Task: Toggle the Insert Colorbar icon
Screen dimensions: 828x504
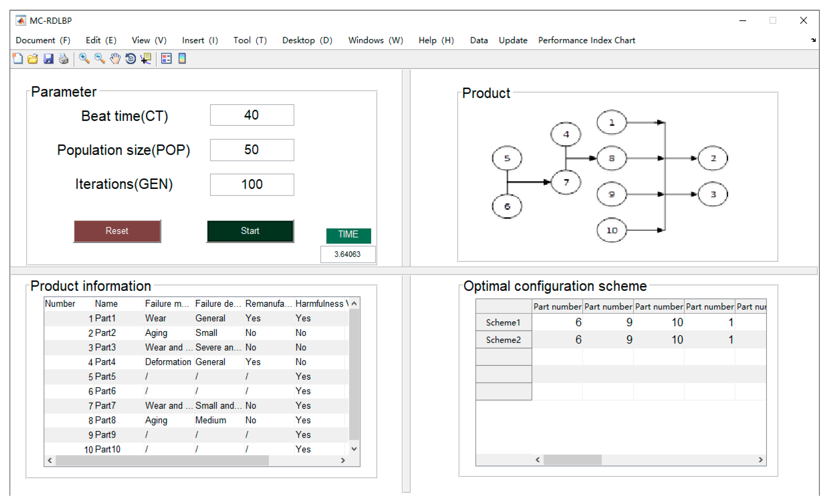Action: click(182, 59)
